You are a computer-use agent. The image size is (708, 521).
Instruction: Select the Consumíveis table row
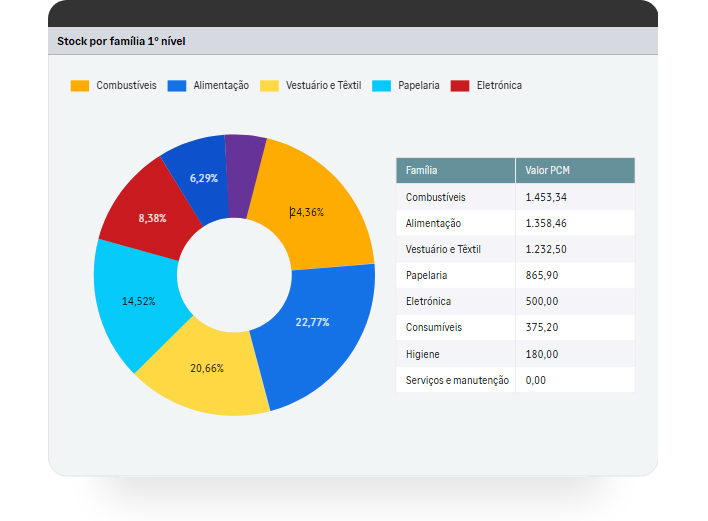pos(515,327)
